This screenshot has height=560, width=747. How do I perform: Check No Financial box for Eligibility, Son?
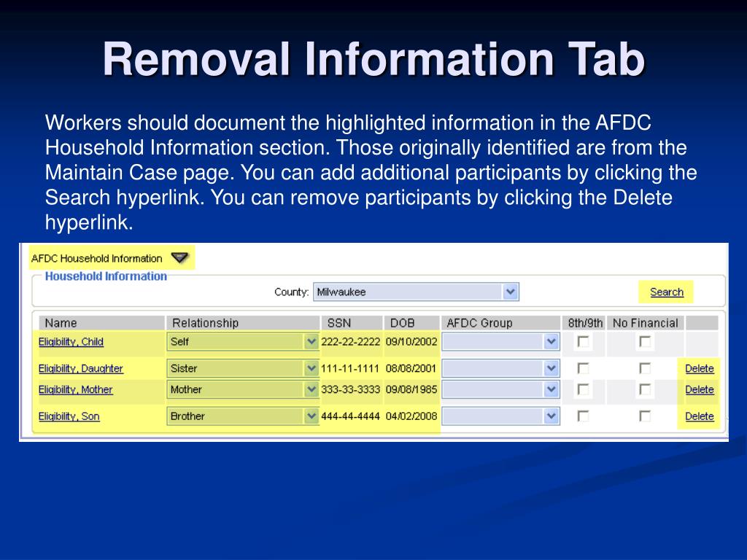click(x=645, y=416)
